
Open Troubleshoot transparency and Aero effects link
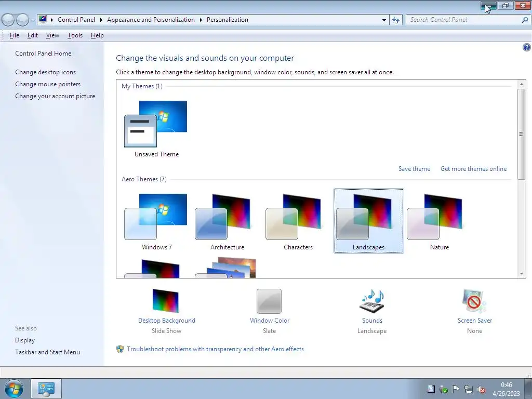tap(215, 349)
